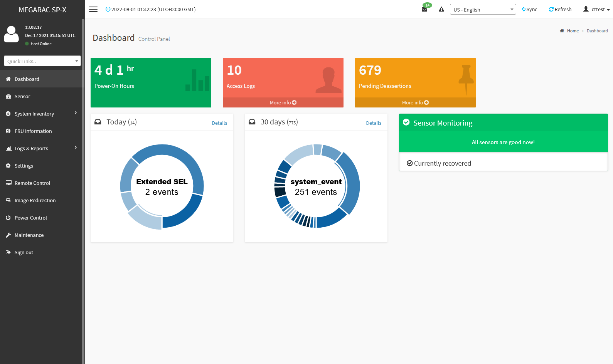The height and width of the screenshot is (364, 613).
Task: Click the Home breadcrumb icon
Action: pyautogui.click(x=562, y=31)
